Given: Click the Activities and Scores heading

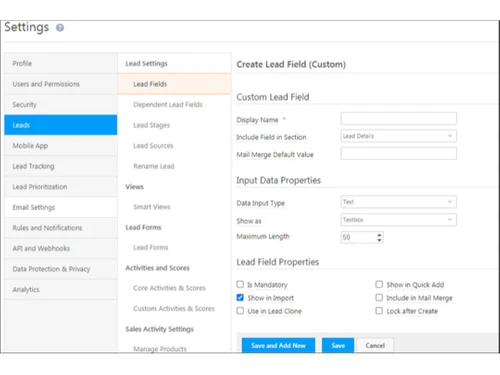Looking at the screenshot, I should click(157, 268).
